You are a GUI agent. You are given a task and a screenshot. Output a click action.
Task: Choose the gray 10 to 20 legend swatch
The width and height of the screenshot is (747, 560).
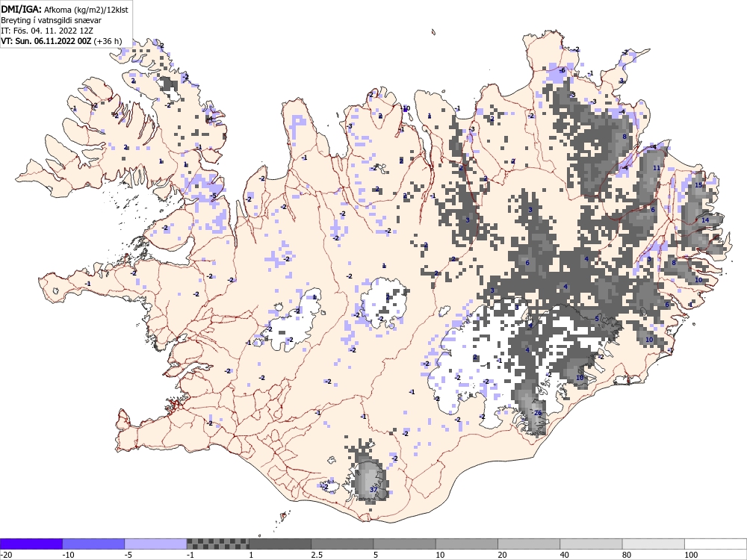(x=467, y=544)
